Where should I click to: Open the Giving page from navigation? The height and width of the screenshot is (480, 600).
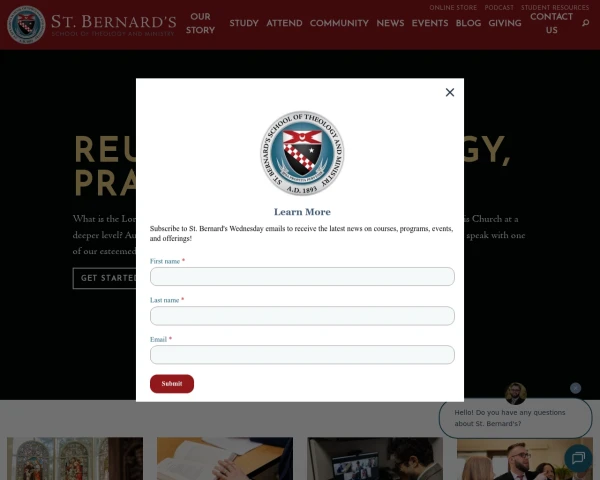tap(505, 23)
